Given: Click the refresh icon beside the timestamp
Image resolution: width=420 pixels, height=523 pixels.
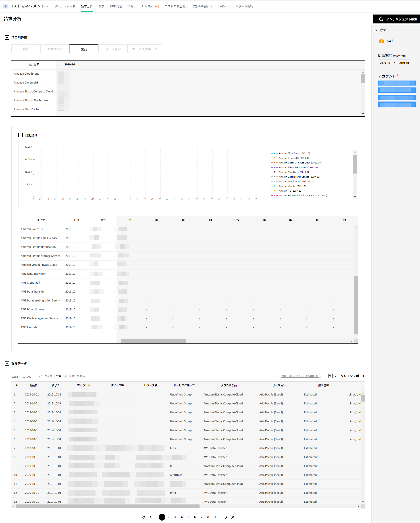Looking at the screenshot, I should [278, 376].
